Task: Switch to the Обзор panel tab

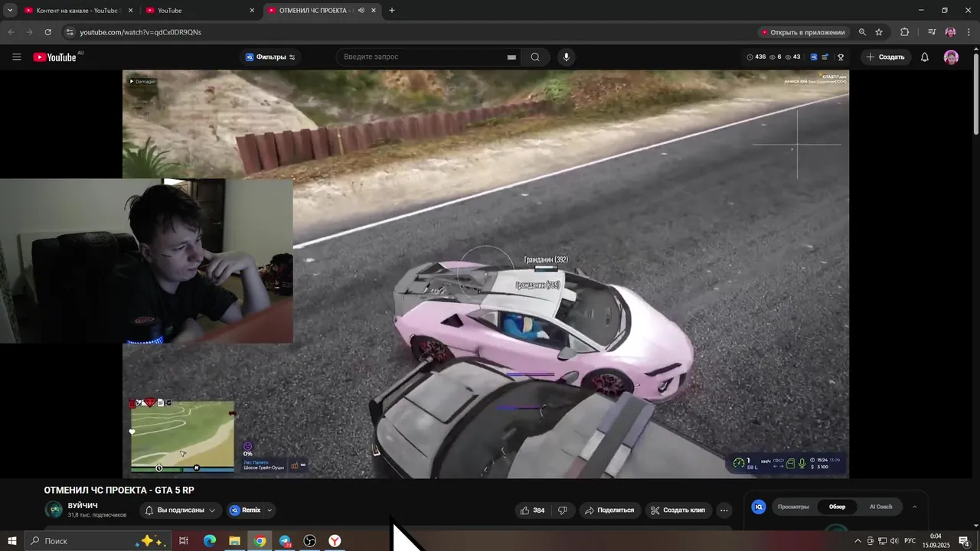Action: pyautogui.click(x=838, y=507)
